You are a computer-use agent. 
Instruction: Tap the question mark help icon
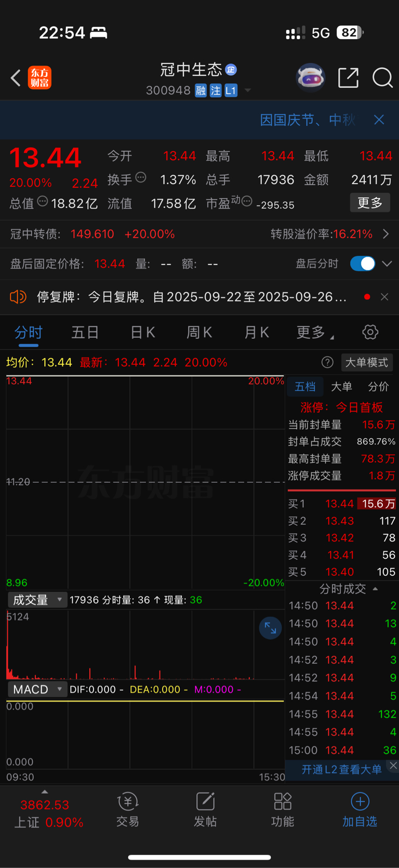click(327, 362)
